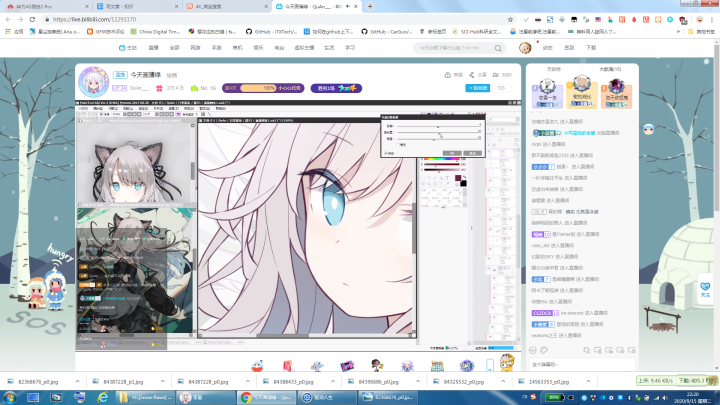Expand options for 84387228_p0.jpg download

point(248,382)
